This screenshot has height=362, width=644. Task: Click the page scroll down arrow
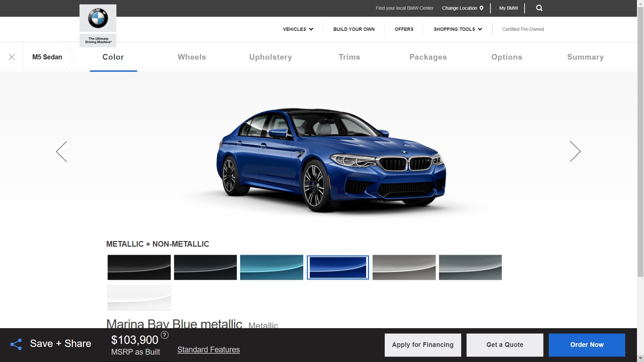coord(640,358)
